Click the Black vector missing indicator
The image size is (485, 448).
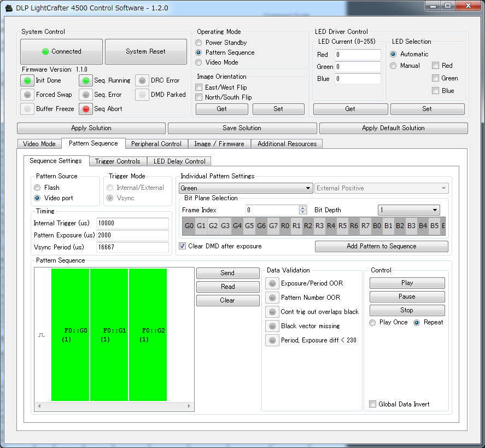[272, 326]
